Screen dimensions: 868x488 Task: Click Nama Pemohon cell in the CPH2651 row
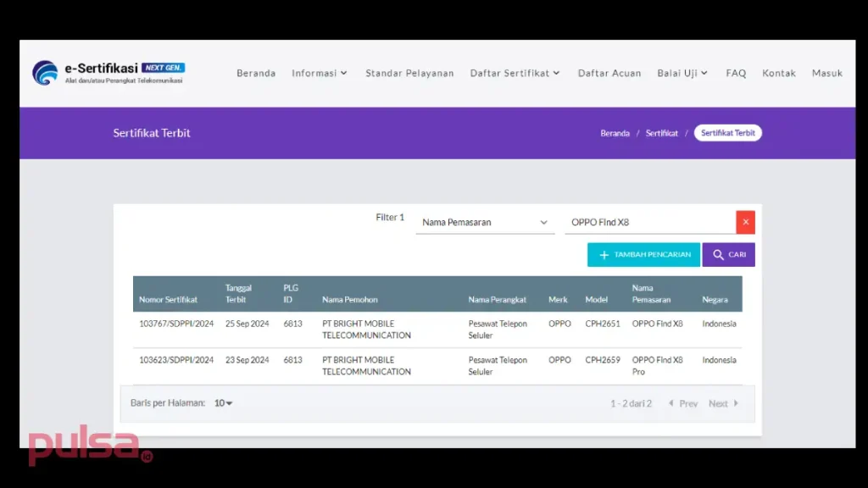[366, 330]
